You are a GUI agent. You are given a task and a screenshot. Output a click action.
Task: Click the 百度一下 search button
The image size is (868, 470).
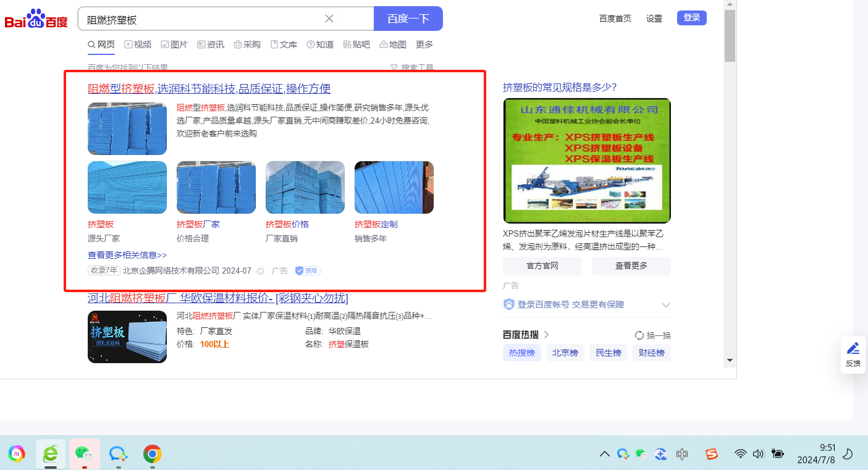click(408, 19)
